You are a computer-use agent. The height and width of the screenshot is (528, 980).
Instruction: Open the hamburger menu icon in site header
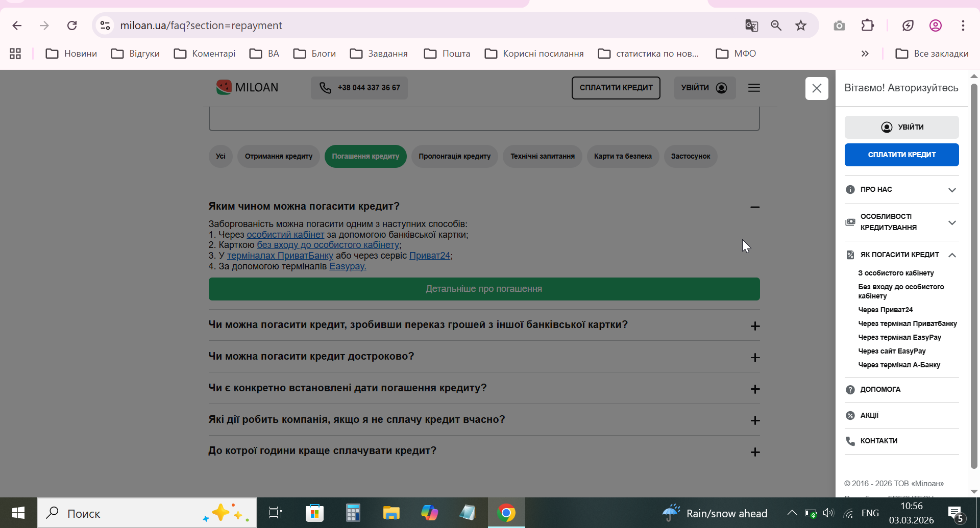tap(754, 88)
